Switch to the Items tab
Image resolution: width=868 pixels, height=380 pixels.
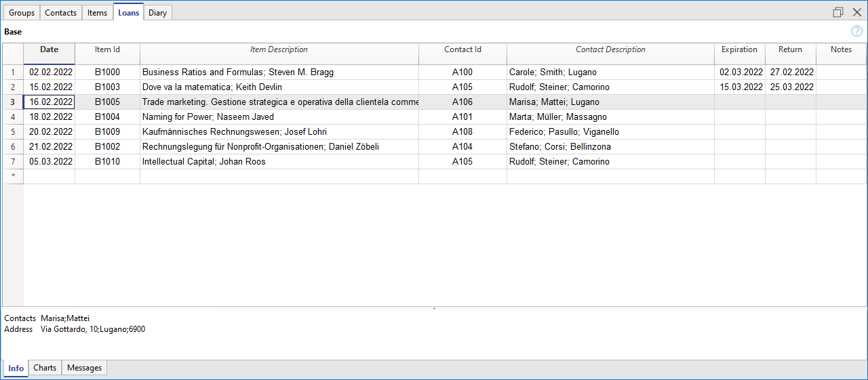(x=97, y=13)
